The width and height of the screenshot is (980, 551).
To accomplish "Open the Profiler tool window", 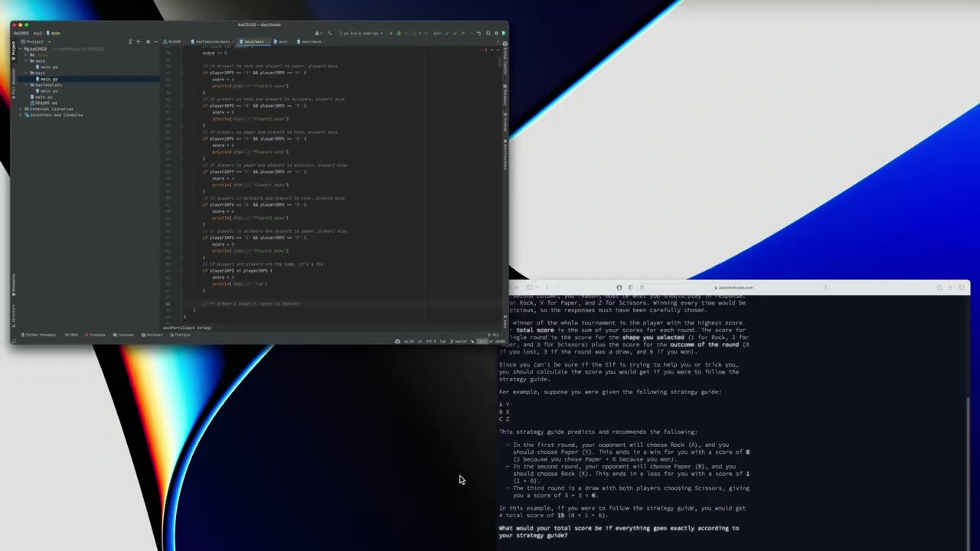I will pos(180,335).
